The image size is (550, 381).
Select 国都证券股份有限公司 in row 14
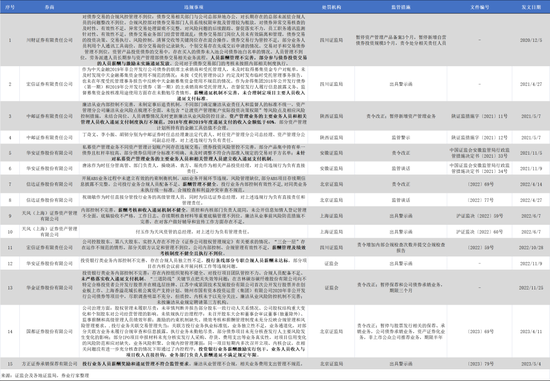[x=49, y=332]
